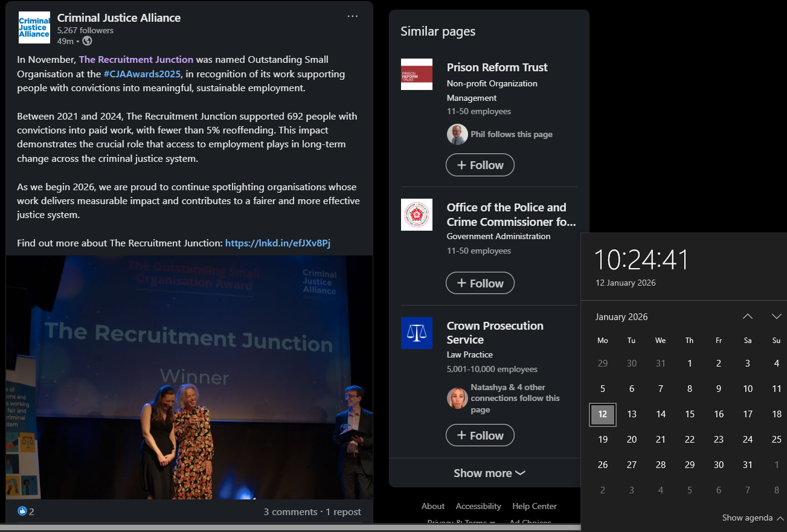This screenshot has width=787, height=532.
Task: Open the Prison Reform Trust logo
Action: point(417,74)
